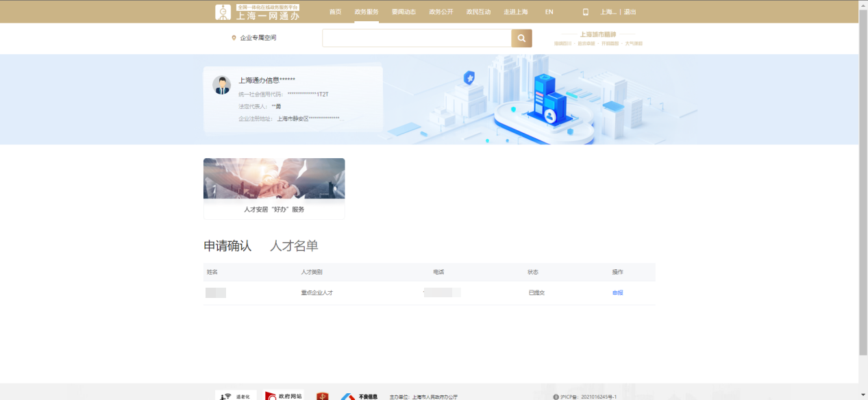This screenshot has height=400, width=868.
Task: Open 政务服务 navigation item
Action: pyautogui.click(x=367, y=12)
